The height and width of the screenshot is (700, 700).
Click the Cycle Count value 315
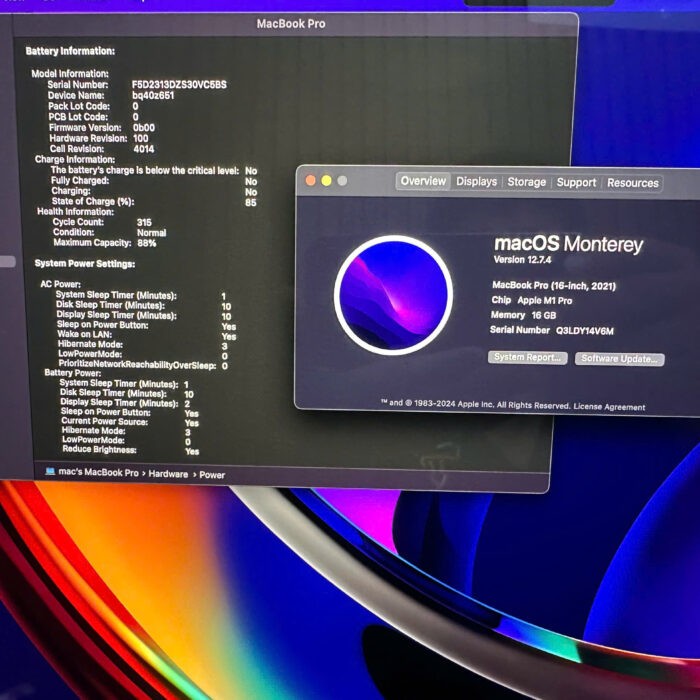tap(144, 222)
